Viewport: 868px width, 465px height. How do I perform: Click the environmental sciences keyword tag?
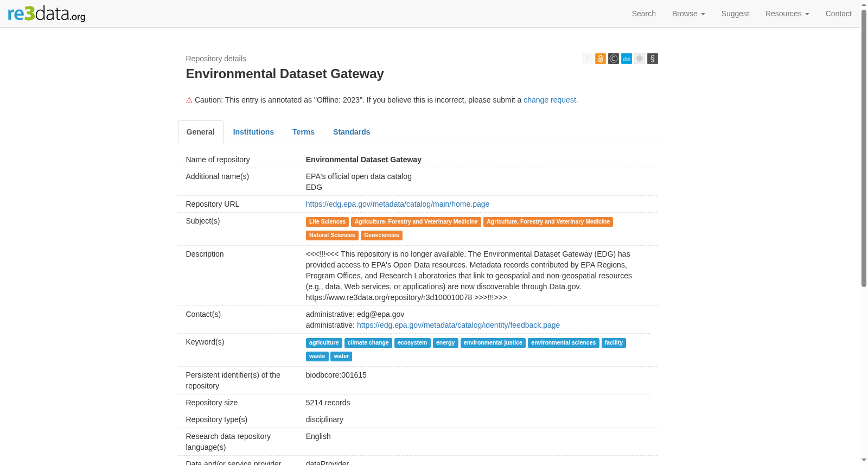564,343
